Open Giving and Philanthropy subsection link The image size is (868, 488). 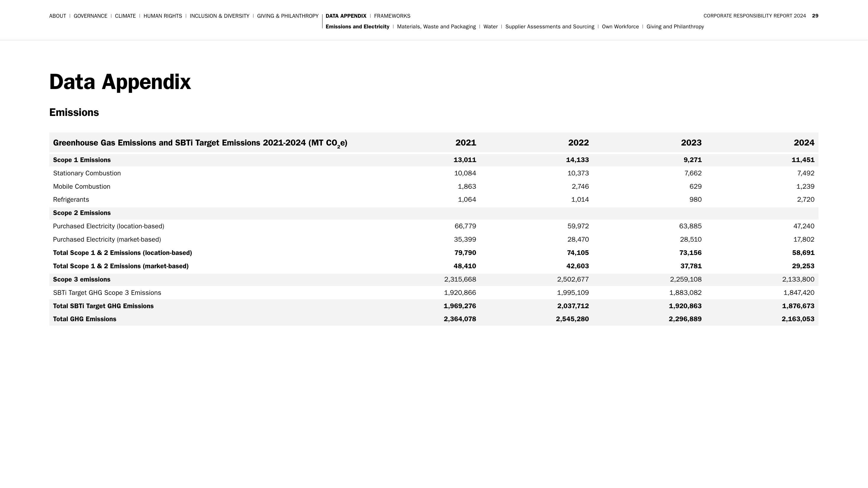(x=675, y=27)
